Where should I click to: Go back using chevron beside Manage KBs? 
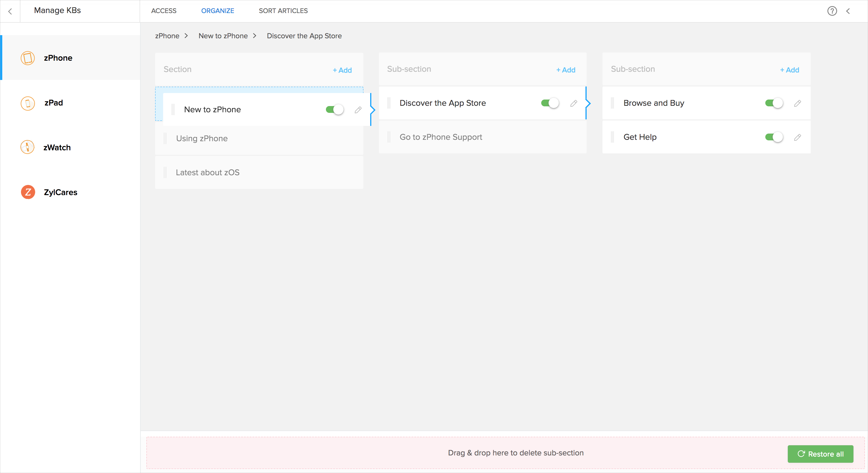(10, 11)
